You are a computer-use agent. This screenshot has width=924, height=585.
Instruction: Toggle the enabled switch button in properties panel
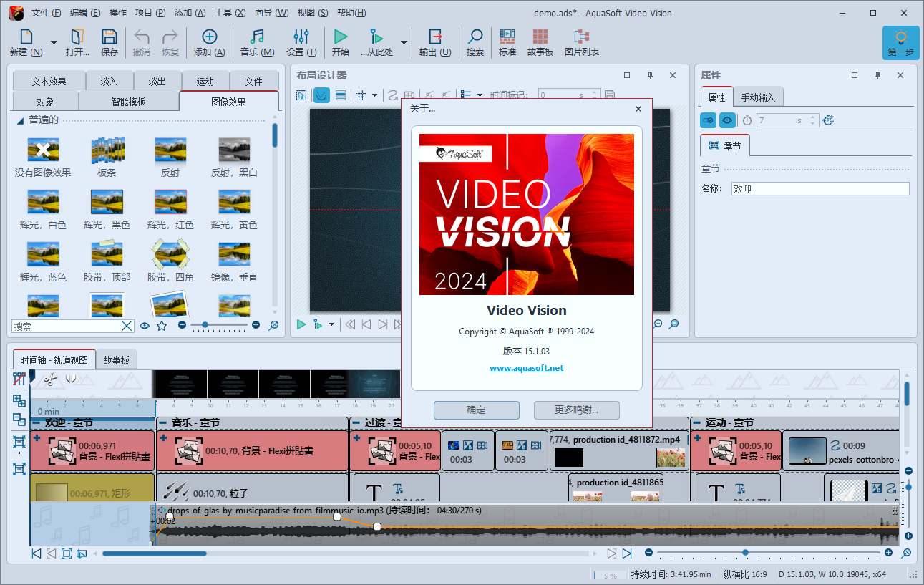tap(709, 120)
